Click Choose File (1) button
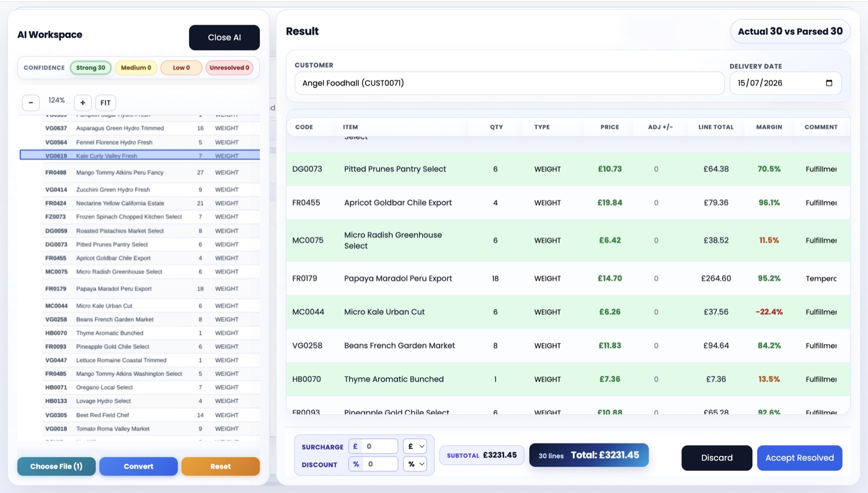868x493 pixels. pos(56,466)
